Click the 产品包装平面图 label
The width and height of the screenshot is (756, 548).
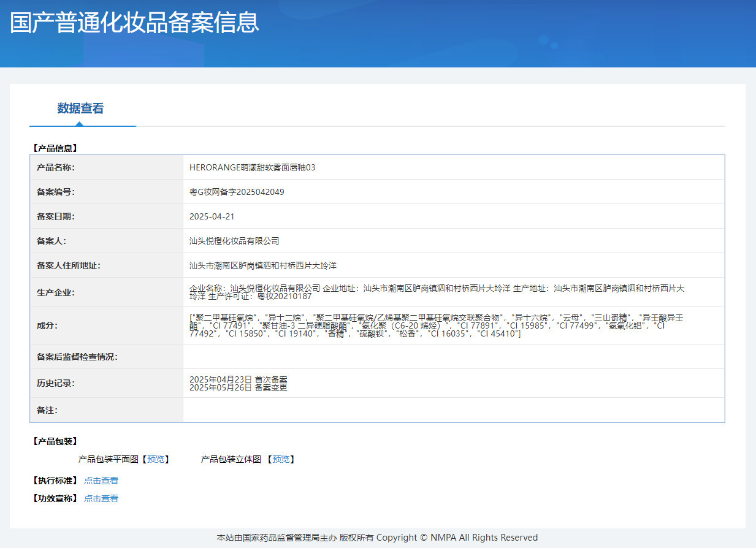click(x=109, y=459)
